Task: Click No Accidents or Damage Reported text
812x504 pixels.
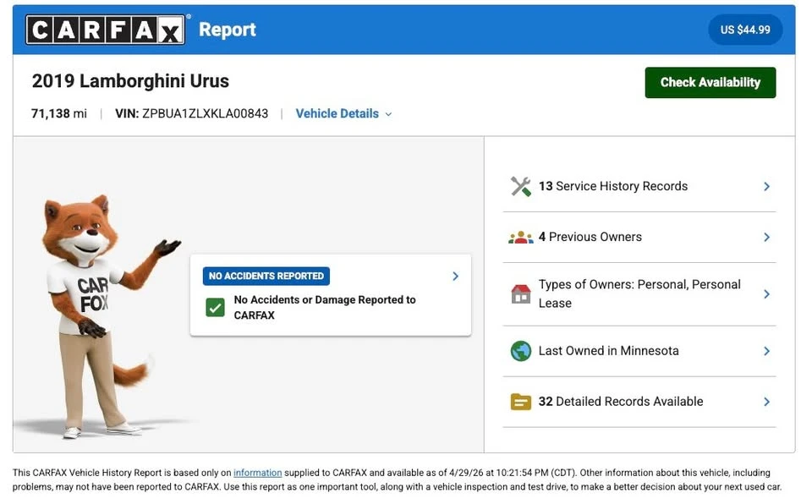Action: pyautogui.click(x=325, y=307)
